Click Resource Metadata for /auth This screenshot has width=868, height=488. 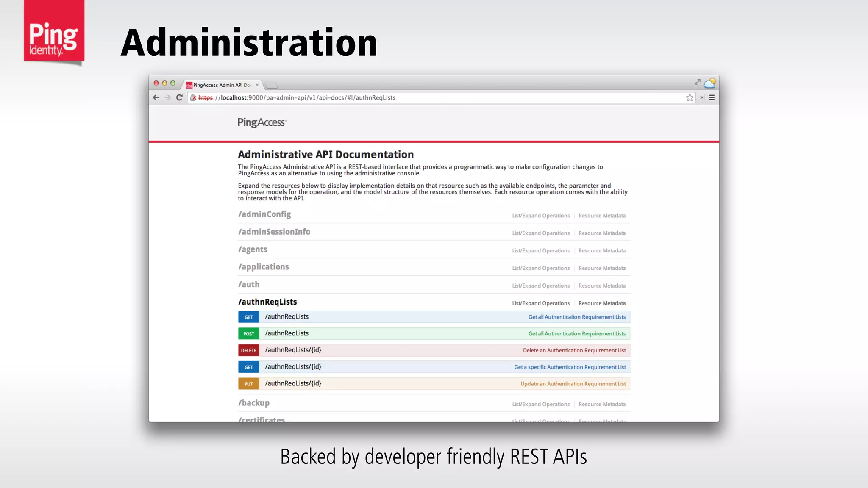click(602, 286)
